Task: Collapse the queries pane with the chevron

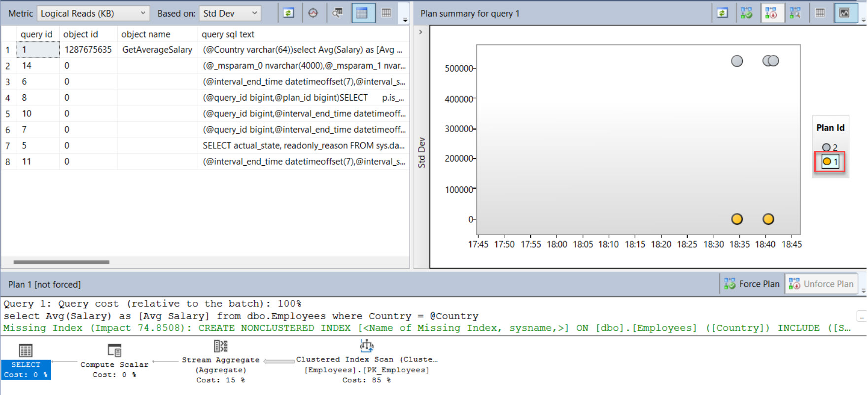Action: tap(420, 32)
